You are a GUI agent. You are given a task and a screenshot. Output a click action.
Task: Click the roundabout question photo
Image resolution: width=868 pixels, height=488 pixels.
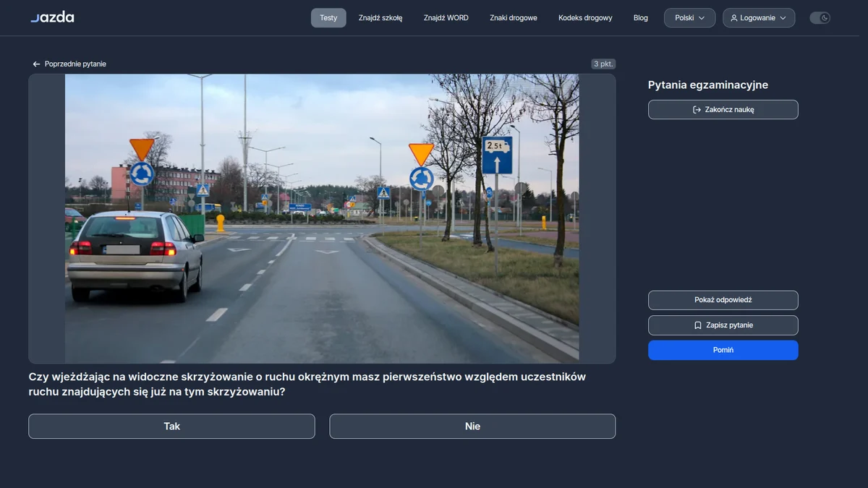coord(322,218)
